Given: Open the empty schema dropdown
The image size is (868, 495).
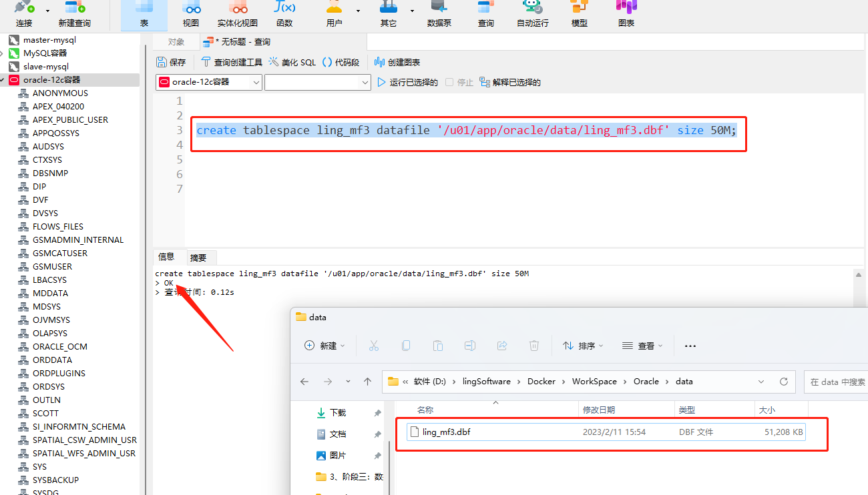Looking at the screenshot, I should click(x=318, y=82).
